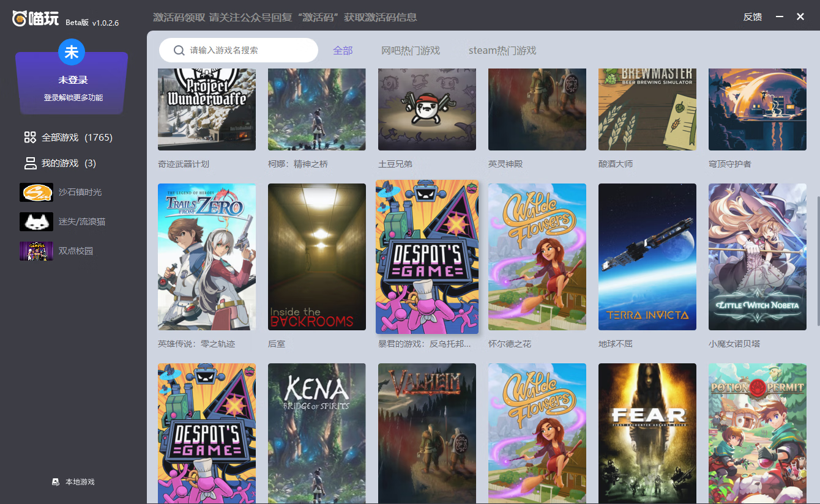Click 英雄传说：零之轨迹 title text

(196, 344)
